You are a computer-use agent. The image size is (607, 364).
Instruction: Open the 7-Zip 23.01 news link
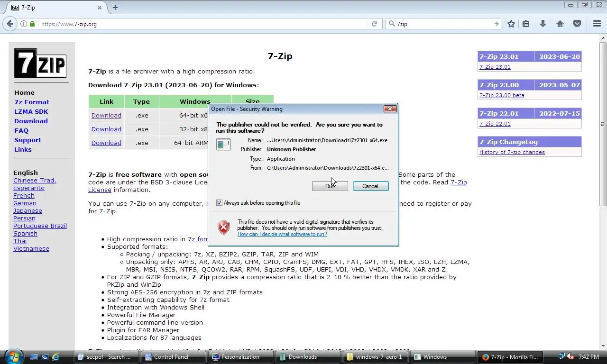click(495, 67)
